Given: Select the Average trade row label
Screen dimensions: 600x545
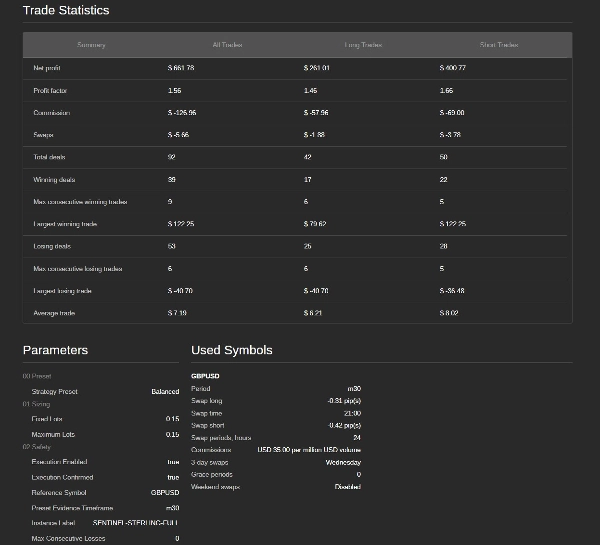Looking at the screenshot, I should point(54,313).
